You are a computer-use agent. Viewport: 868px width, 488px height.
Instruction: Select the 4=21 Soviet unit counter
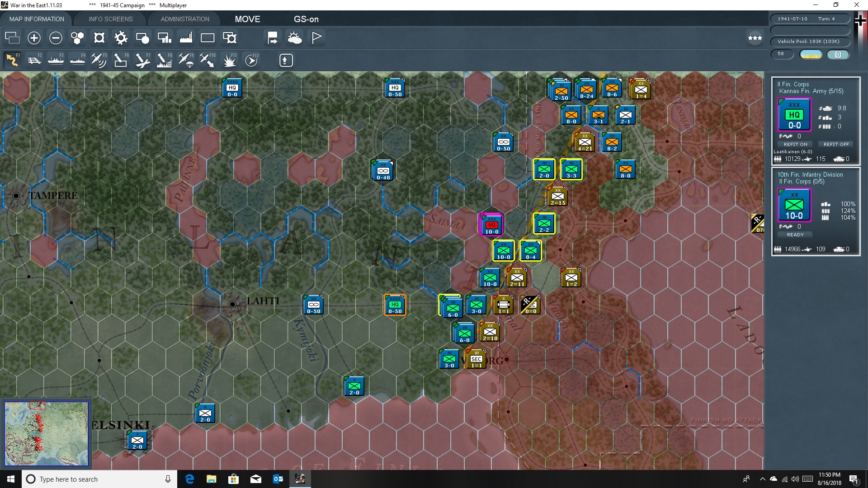585,142
